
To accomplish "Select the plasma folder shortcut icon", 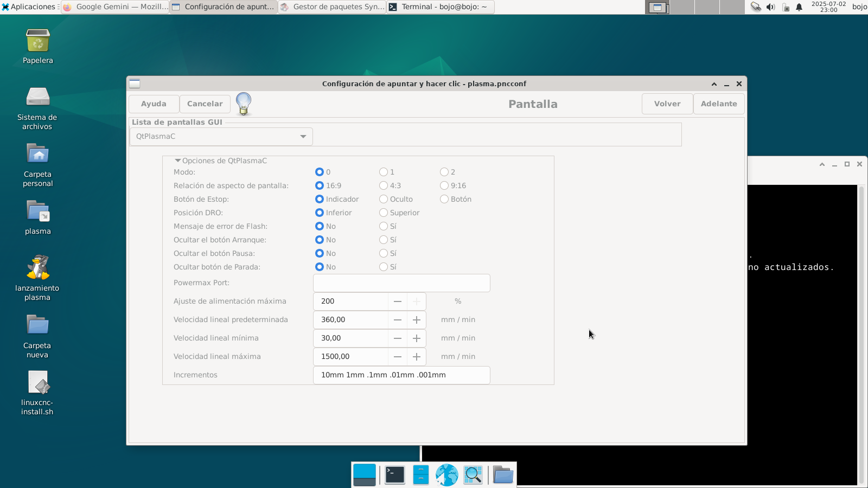I will (38, 211).
